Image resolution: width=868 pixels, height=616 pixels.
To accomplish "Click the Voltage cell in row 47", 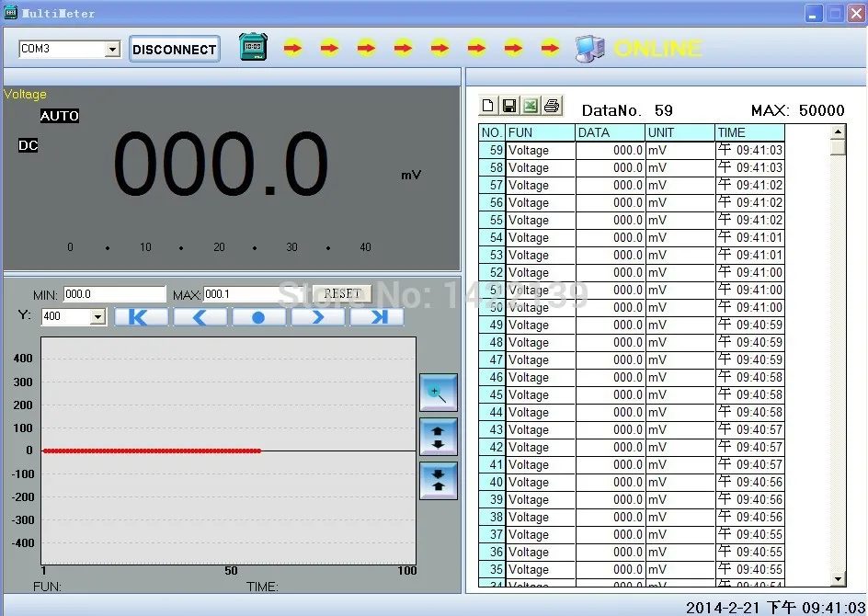I will [541, 359].
